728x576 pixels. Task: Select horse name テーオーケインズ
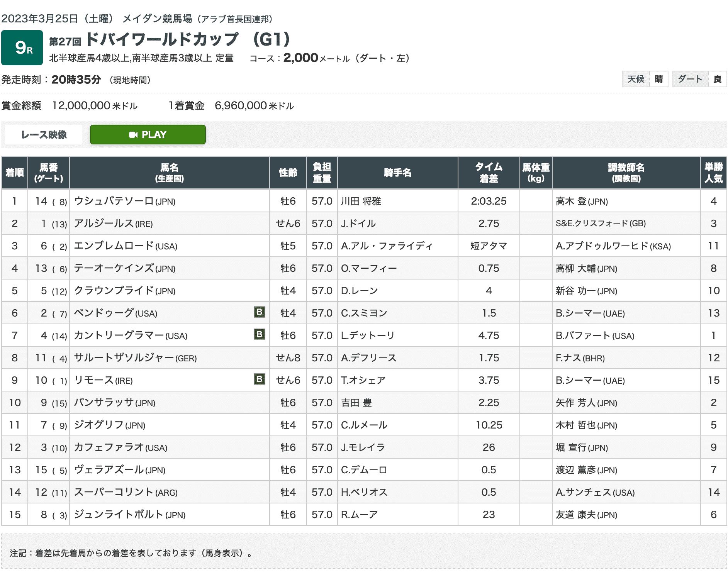(114, 268)
